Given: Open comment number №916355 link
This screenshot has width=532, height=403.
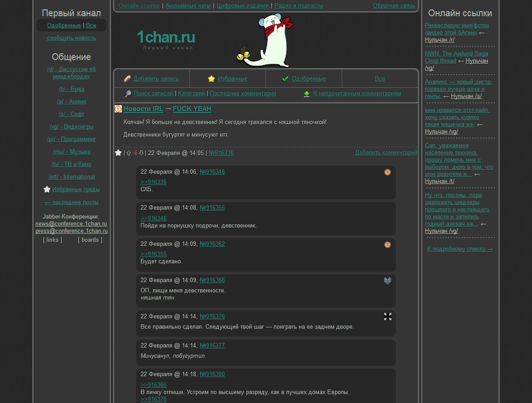Looking at the screenshot, I should pos(212,208).
